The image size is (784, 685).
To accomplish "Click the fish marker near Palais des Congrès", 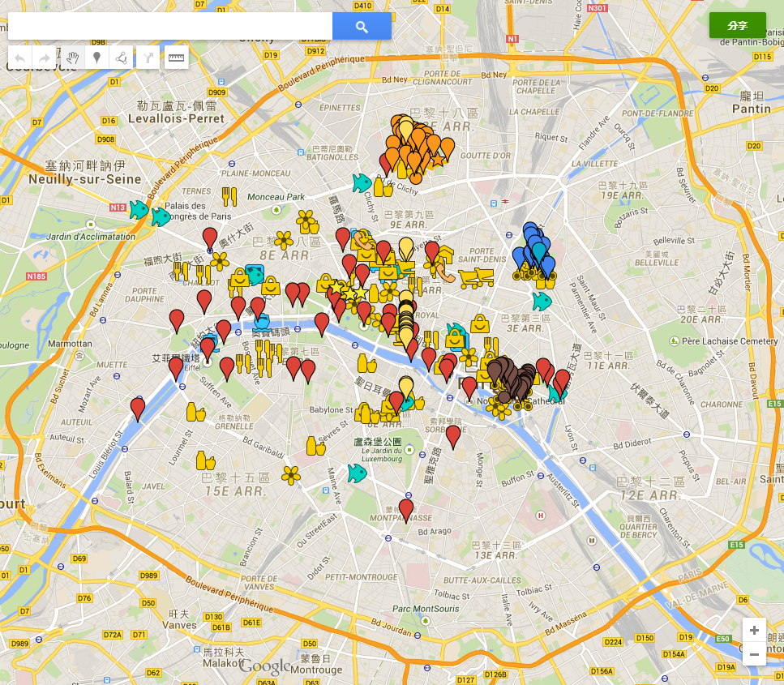I will 161,217.
